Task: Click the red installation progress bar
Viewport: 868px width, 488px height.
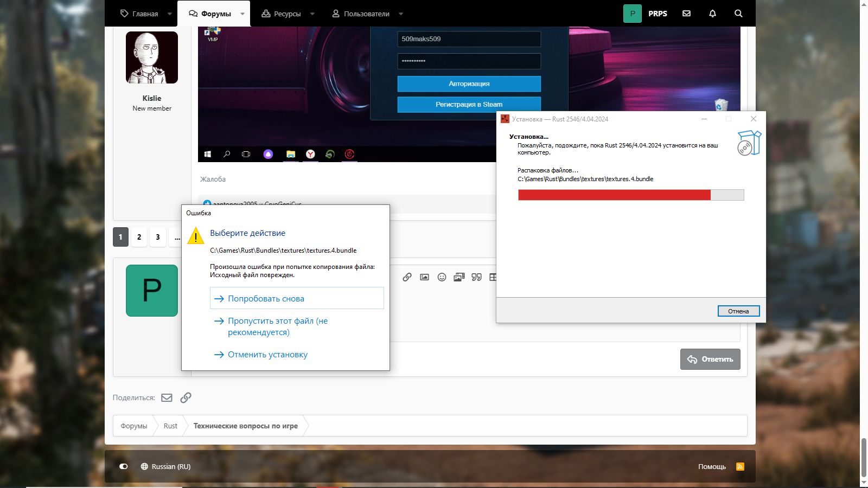Action: pos(614,195)
